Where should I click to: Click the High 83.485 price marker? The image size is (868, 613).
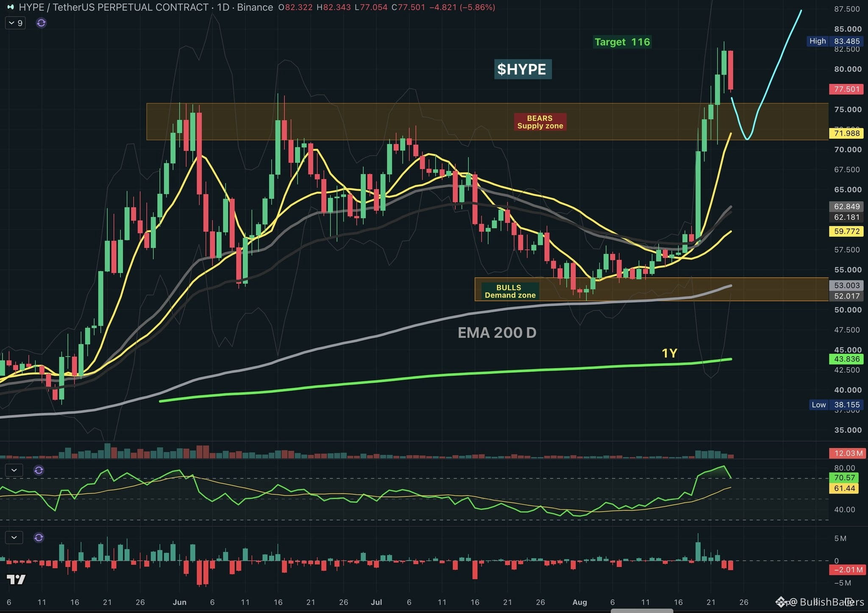tap(835, 41)
